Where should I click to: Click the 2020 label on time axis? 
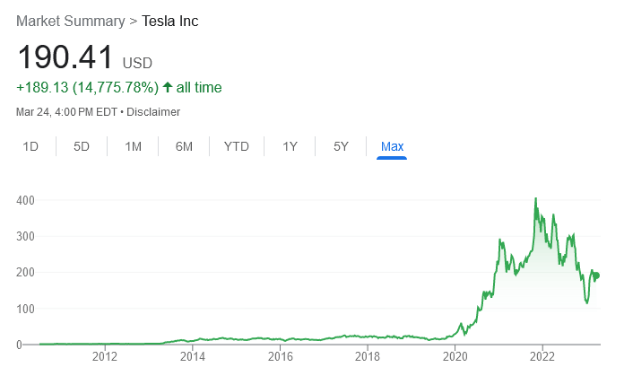(x=455, y=356)
